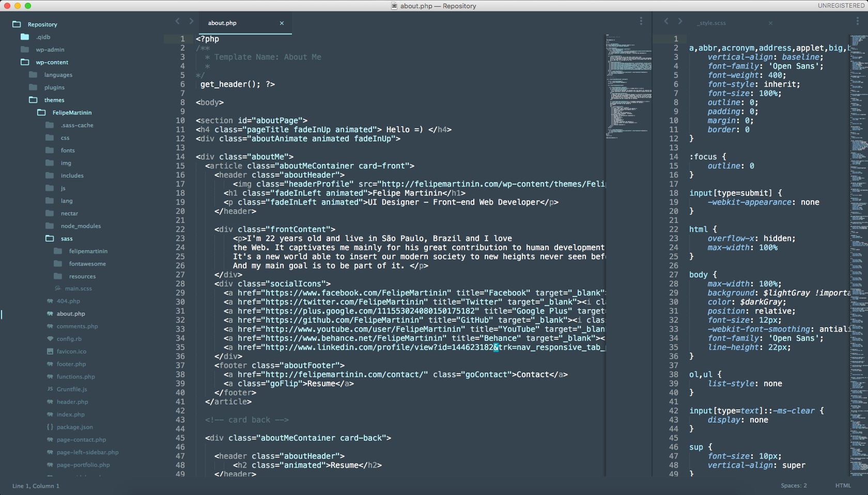Go to previous tab in left pane
868x495 pixels.
coord(177,21)
